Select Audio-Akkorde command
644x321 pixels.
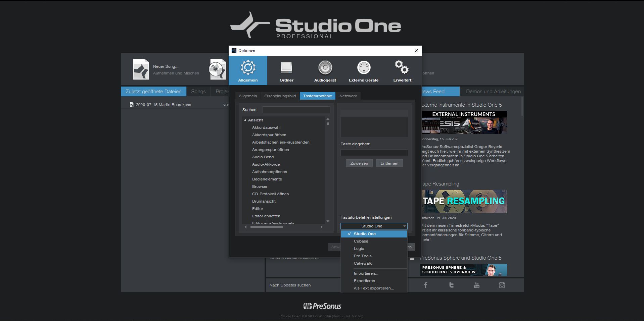click(x=266, y=164)
